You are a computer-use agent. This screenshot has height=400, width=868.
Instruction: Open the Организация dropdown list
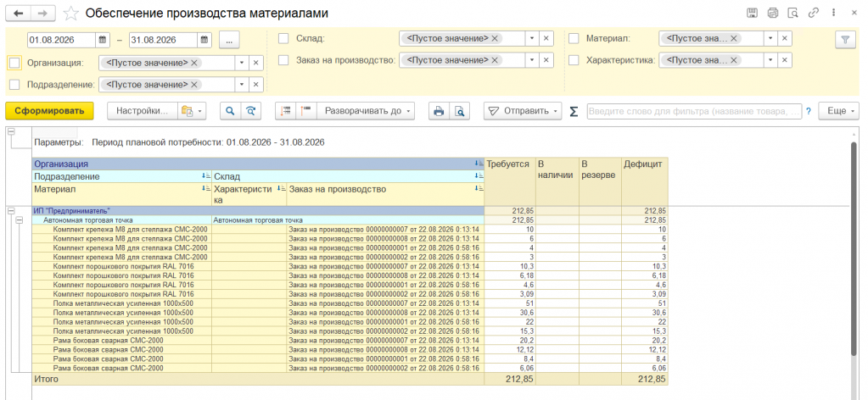[242, 63]
